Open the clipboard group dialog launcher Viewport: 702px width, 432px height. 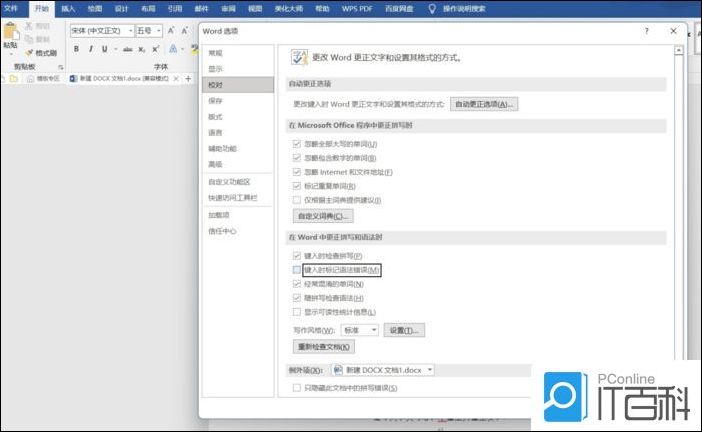click(61, 67)
